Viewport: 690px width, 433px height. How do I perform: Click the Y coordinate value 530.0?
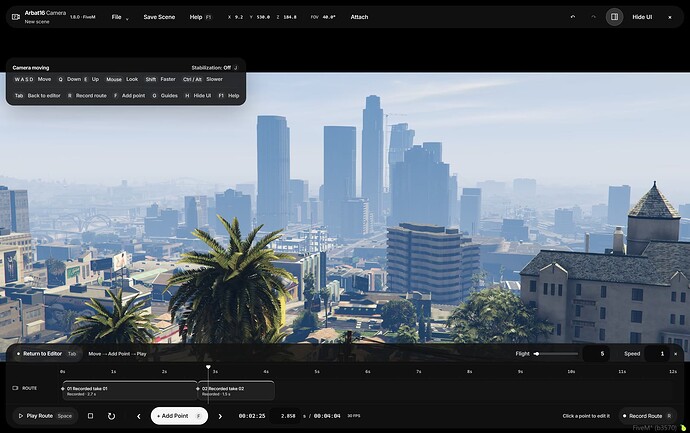pos(263,17)
